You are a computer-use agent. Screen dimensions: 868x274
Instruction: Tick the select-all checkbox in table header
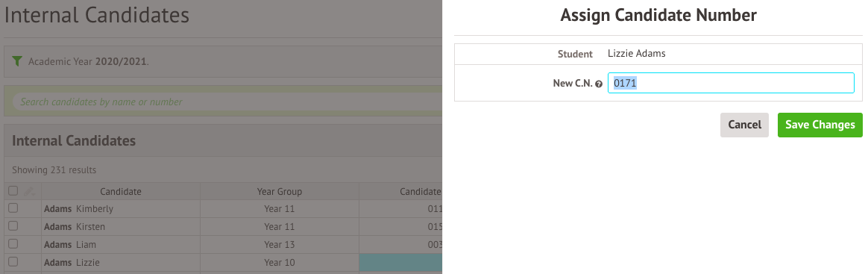click(x=13, y=191)
